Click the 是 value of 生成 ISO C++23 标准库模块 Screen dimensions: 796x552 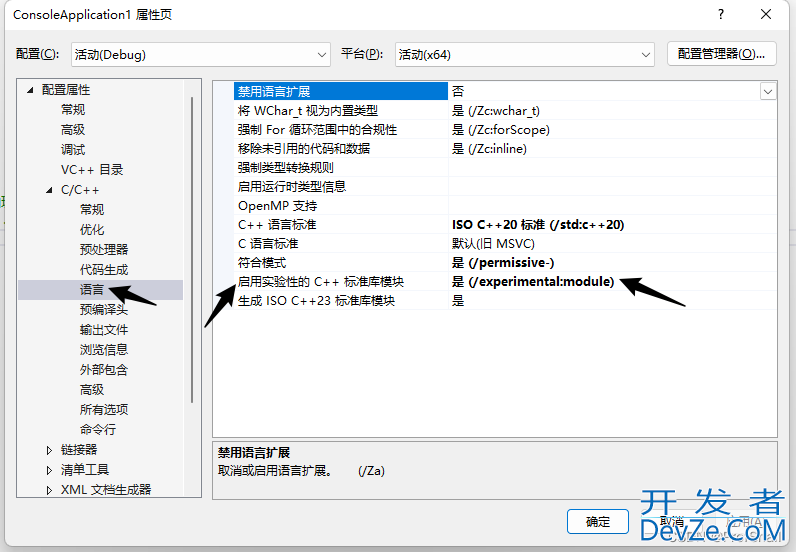tap(458, 301)
